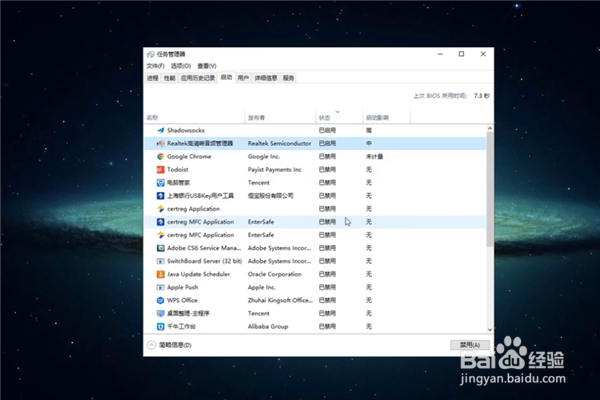Go to the 服务 tab
This screenshot has height=400, width=600.
(x=289, y=78)
